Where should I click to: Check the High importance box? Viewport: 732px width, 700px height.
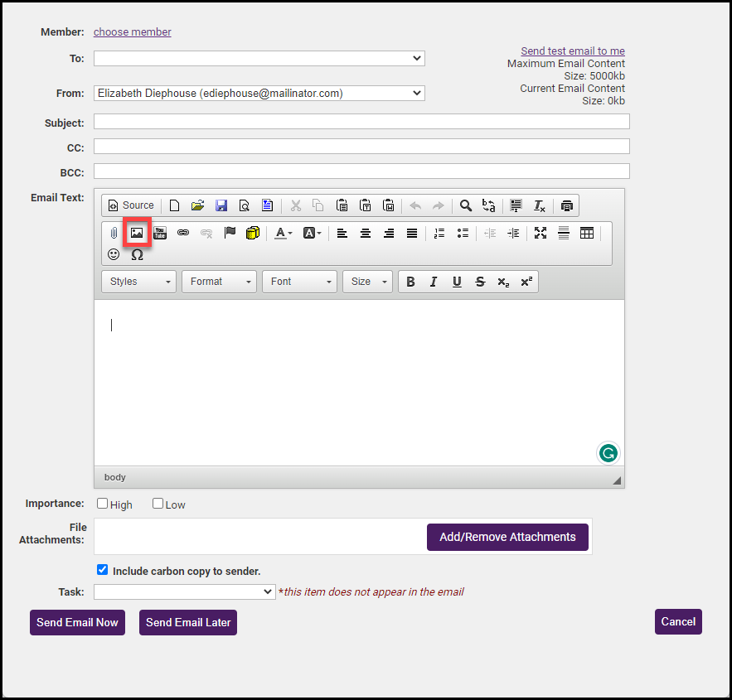pyautogui.click(x=103, y=504)
